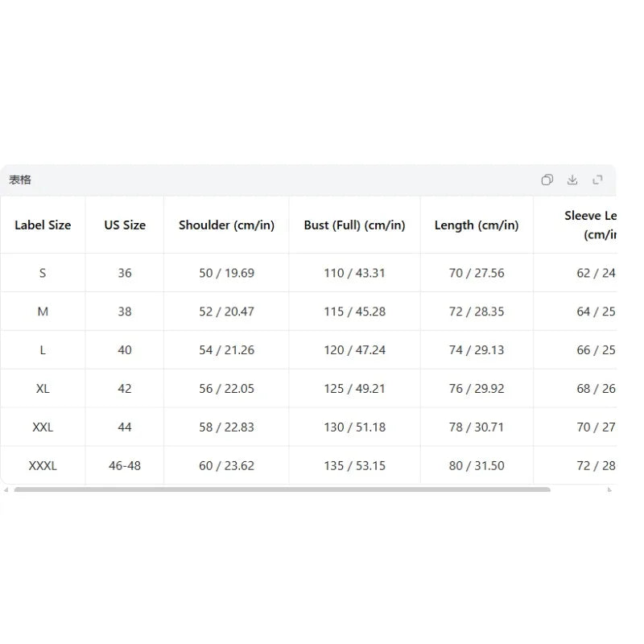The height and width of the screenshot is (644, 644).
Task: Click the XL label size cell
Action: coord(43,389)
